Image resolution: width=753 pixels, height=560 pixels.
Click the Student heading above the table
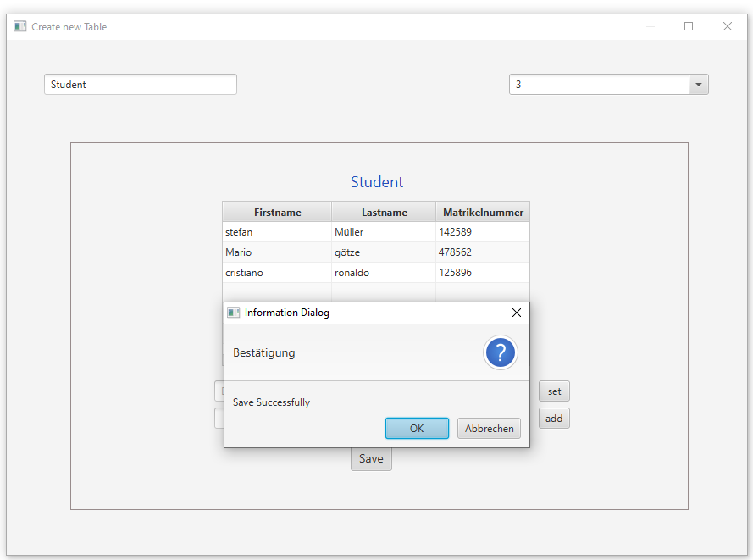tap(376, 182)
